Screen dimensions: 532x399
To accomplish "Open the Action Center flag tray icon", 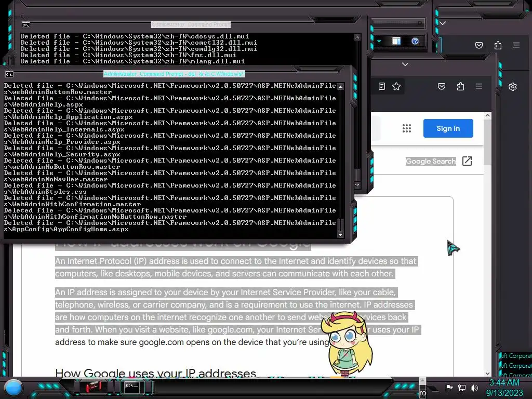I will pyautogui.click(x=449, y=388).
